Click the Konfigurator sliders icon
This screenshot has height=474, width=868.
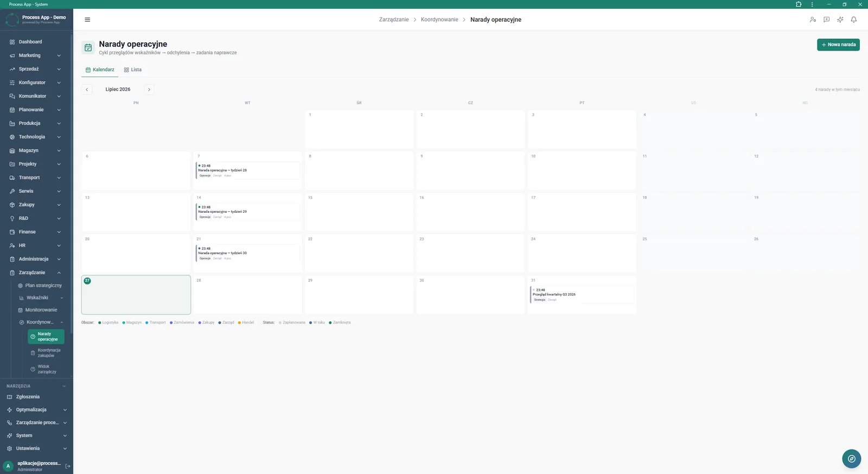(12, 83)
